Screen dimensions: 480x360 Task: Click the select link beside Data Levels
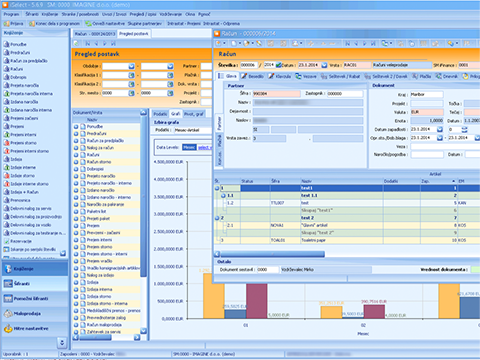204,147
